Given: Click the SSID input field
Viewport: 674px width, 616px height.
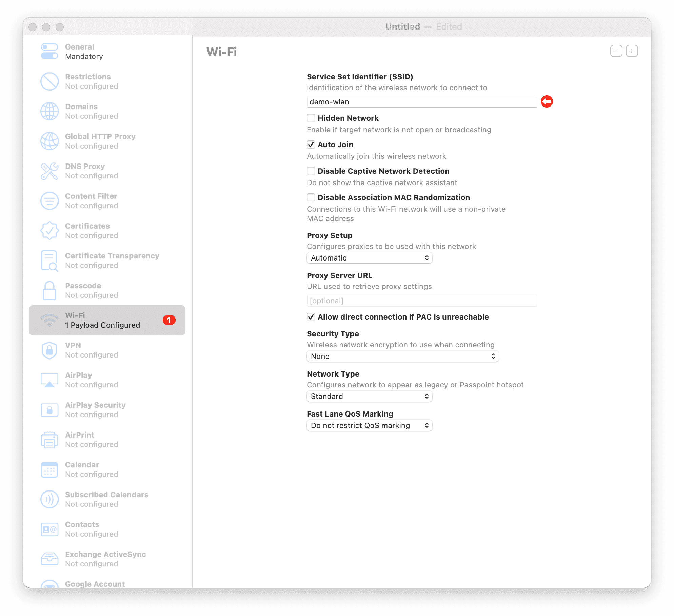Looking at the screenshot, I should [421, 101].
